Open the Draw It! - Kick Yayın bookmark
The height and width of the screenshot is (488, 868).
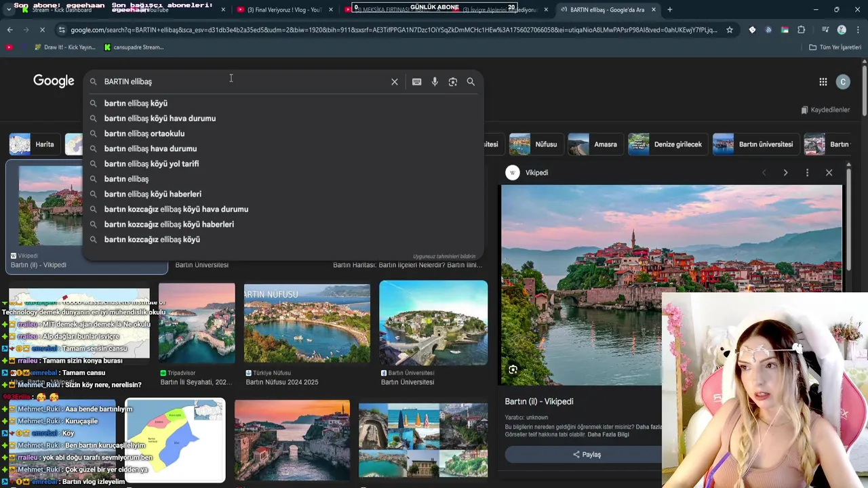pyautogui.click(x=64, y=47)
